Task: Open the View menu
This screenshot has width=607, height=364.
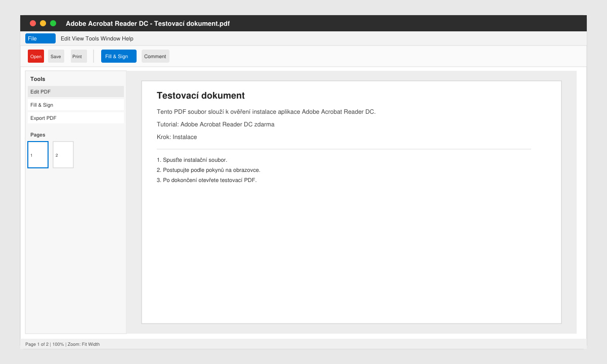Action: pyautogui.click(x=78, y=38)
